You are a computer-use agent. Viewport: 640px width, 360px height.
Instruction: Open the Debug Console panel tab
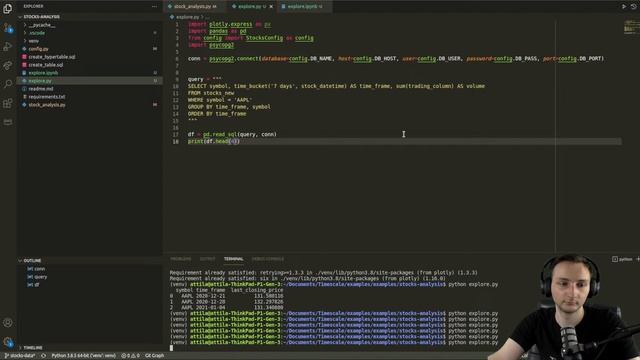tap(268, 259)
